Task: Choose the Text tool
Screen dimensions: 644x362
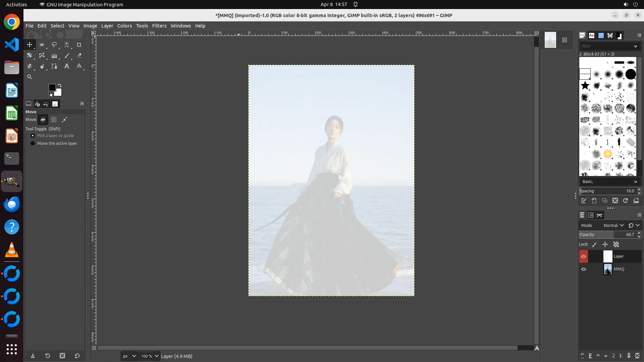Action: coord(67,66)
